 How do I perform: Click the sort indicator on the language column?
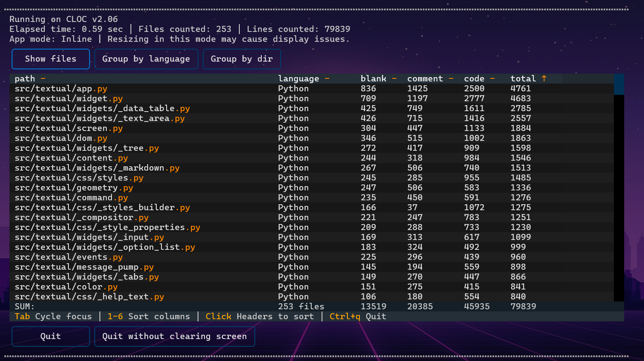pos(327,78)
